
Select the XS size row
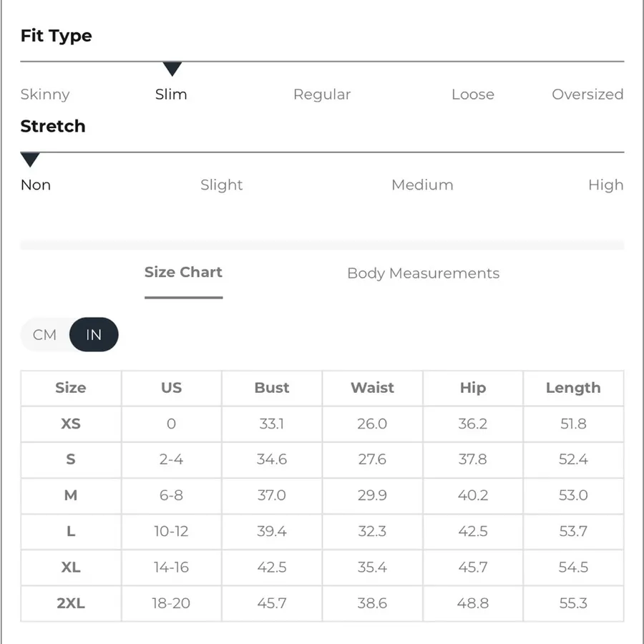tap(322, 424)
